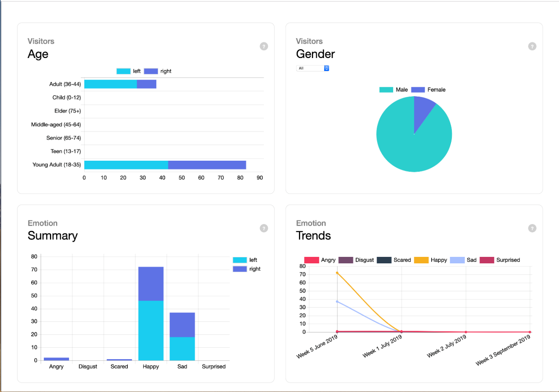Click the Angry bar in Emotion Summary

[x=56, y=359]
